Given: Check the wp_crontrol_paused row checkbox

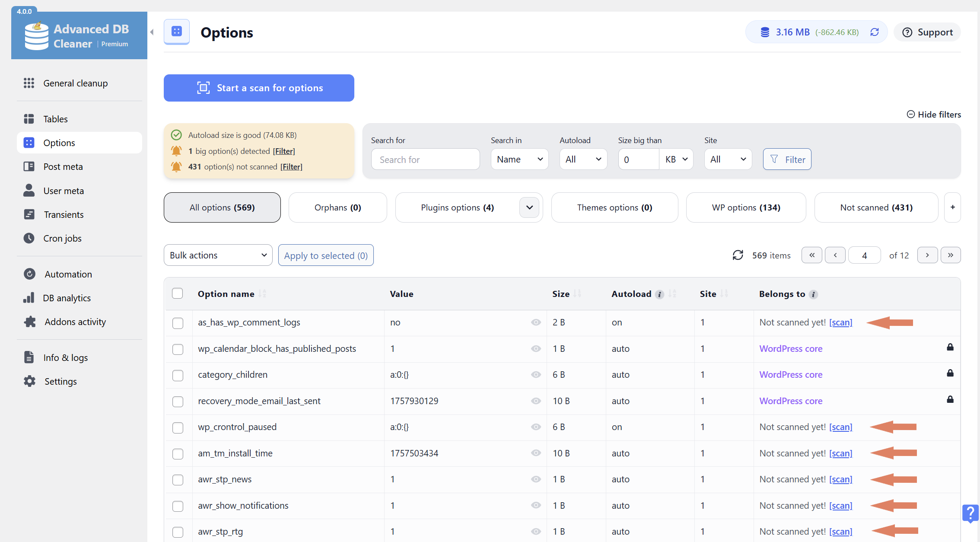Looking at the screenshot, I should click(x=178, y=427).
